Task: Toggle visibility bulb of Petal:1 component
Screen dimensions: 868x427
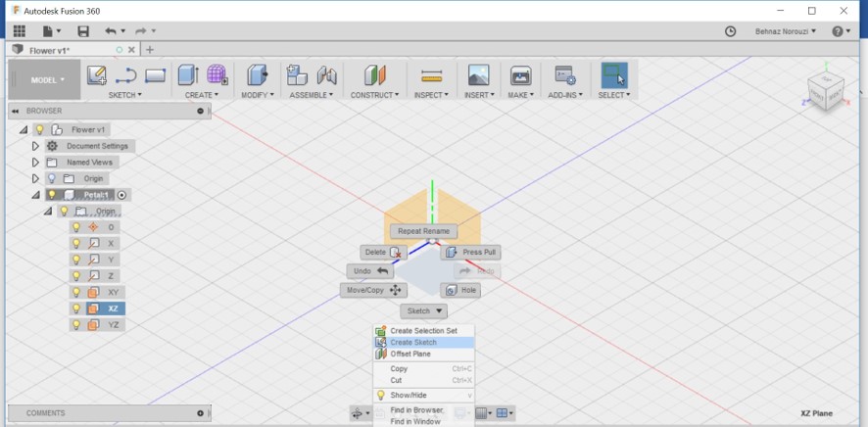Action: pyautogui.click(x=52, y=195)
